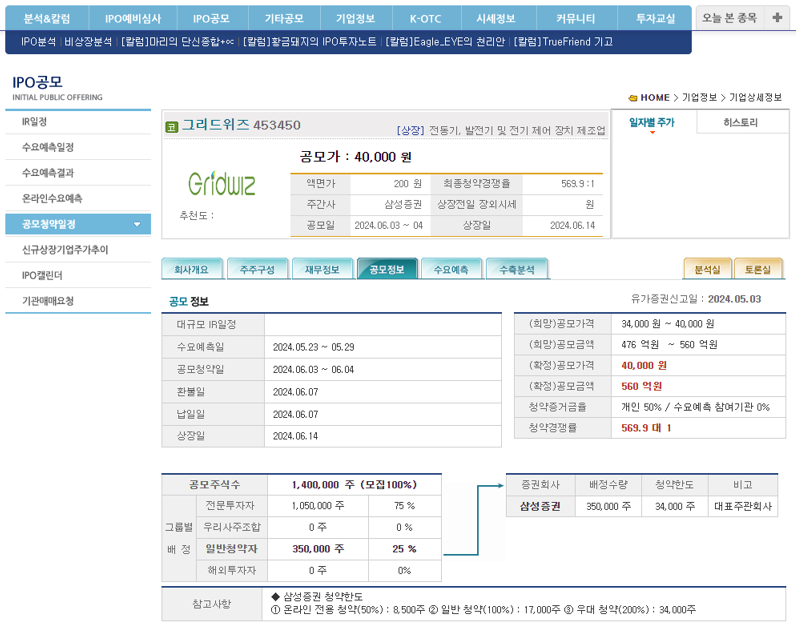Open the 황금돼지의 IPO투자노트 column
The height and width of the screenshot is (633, 796).
click(310, 42)
